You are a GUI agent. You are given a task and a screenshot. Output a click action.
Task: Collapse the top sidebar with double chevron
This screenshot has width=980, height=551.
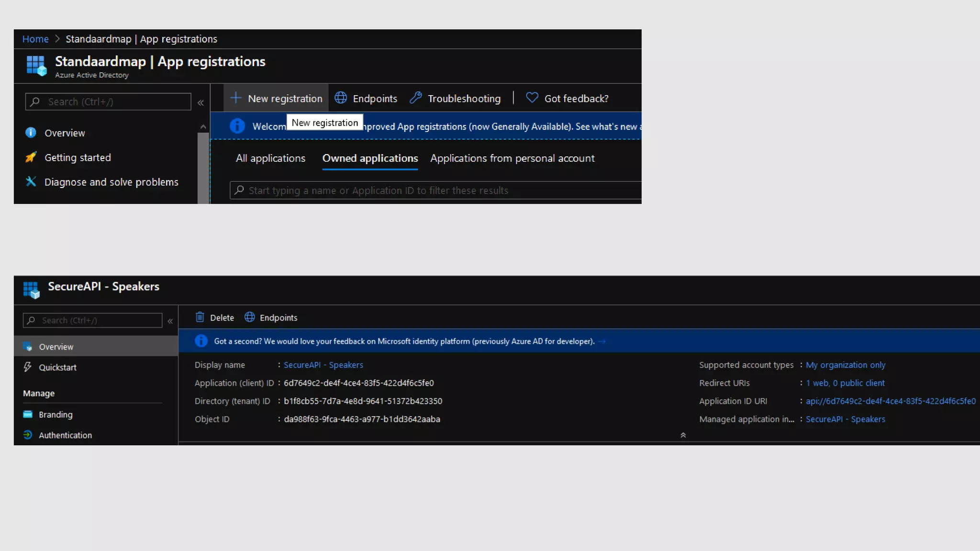[x=201, y=102]
